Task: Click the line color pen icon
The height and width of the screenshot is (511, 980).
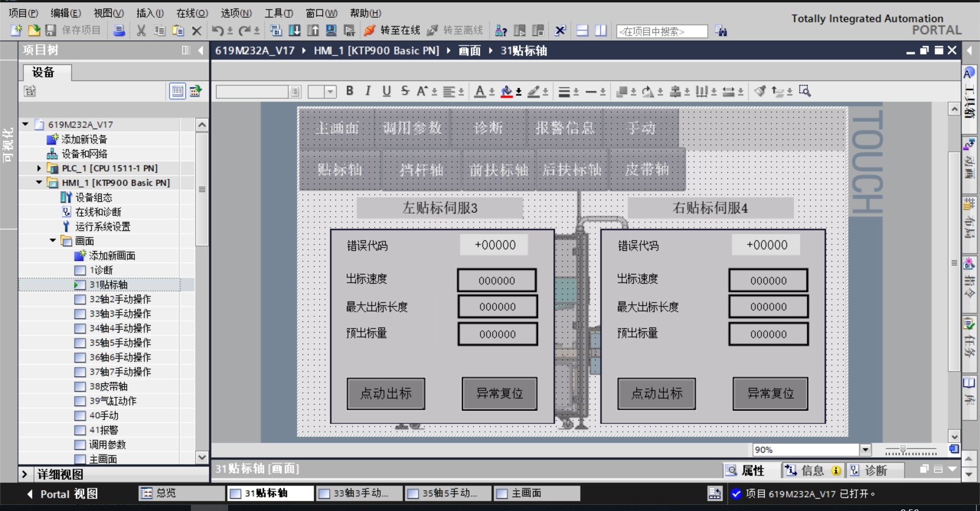Action: [x=533, y=91]
